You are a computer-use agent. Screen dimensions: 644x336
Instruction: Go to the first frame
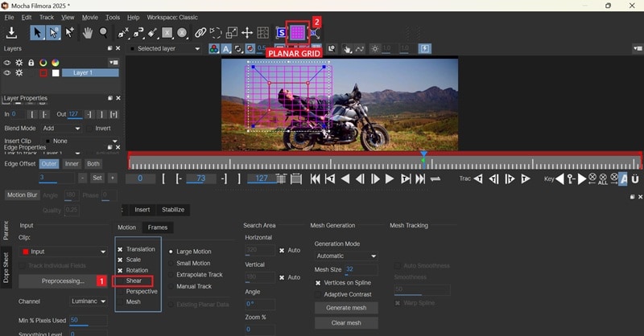(x=315, y=179)
